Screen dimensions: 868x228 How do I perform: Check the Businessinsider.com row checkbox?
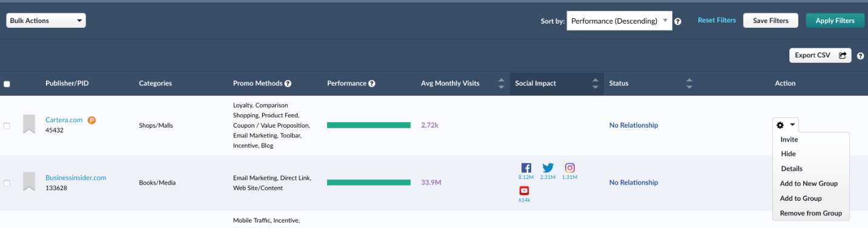[x=7, y=183]
